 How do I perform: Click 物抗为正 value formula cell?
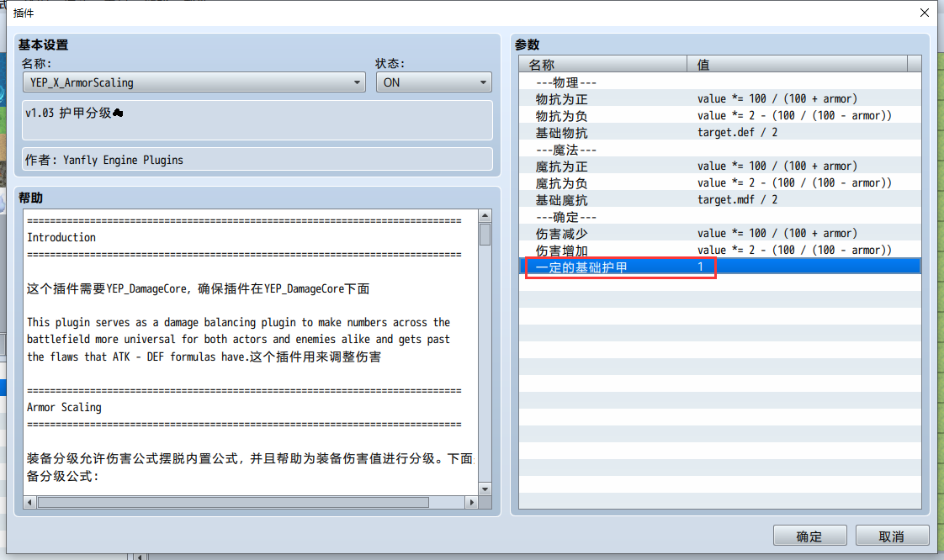click(777, 98)
